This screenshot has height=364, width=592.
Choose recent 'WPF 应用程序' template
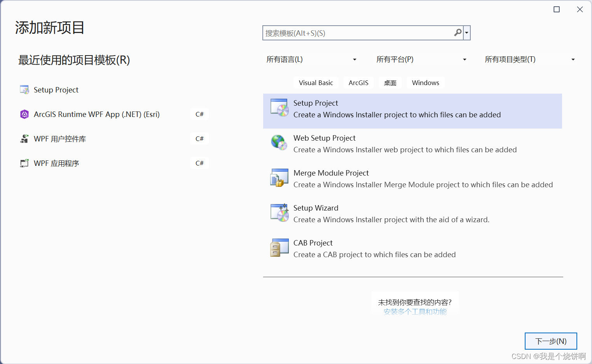pos(56,163)
